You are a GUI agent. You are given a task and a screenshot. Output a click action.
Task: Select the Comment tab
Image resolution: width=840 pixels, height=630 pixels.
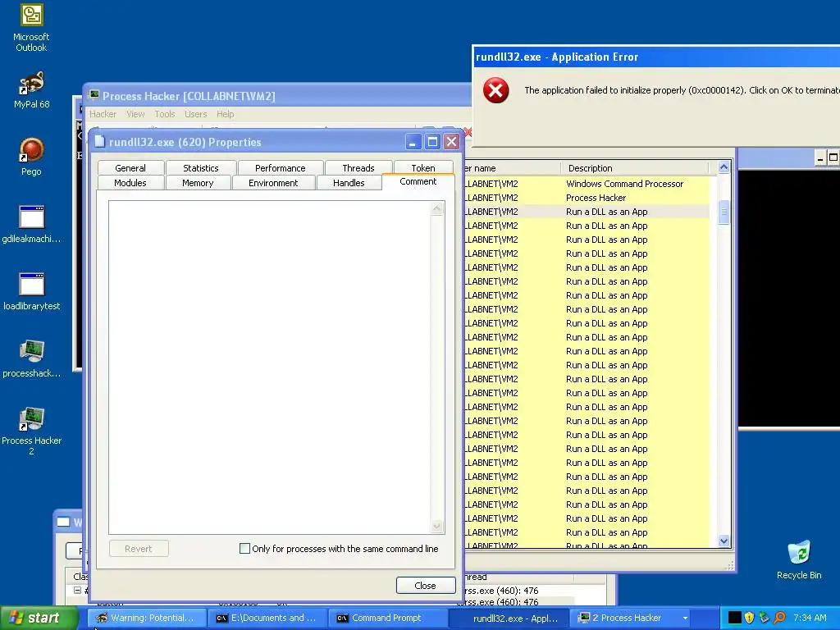[418, 181]
